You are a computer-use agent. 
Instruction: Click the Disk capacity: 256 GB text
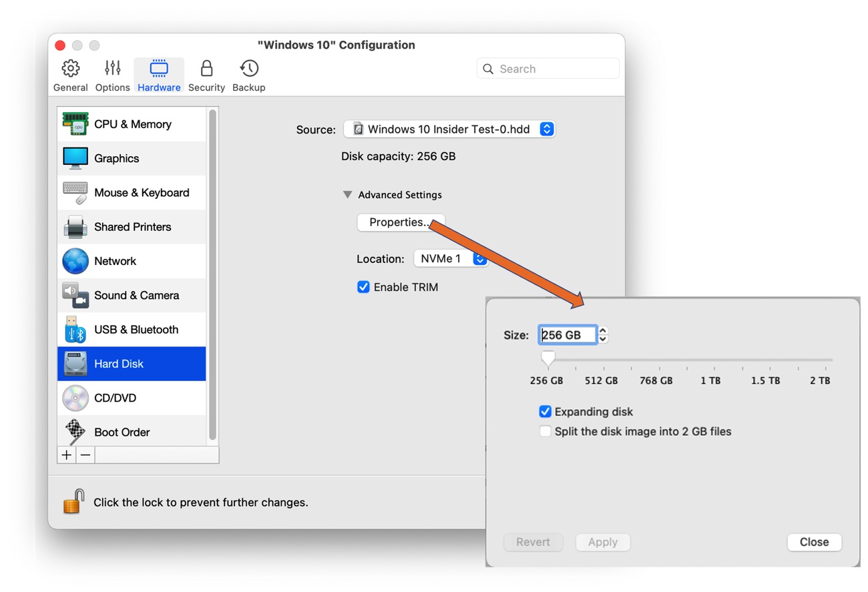pyautogui.click(x=399, y=157)
